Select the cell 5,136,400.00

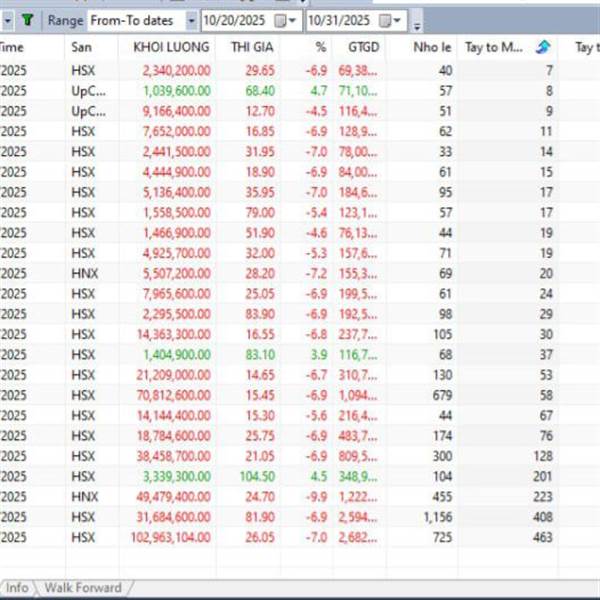tap(176, 192)
